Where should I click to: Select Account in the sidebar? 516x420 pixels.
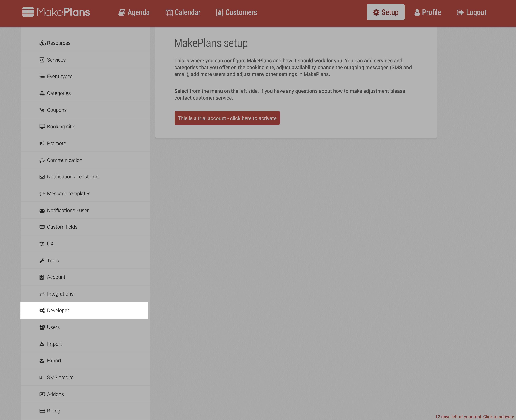(x=86, y=277)
